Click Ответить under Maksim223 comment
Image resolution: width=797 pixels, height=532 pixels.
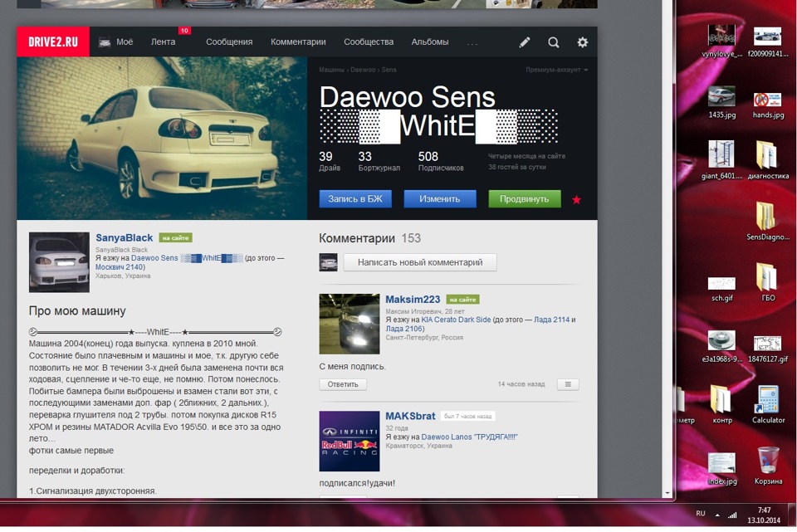click(343, 384)
